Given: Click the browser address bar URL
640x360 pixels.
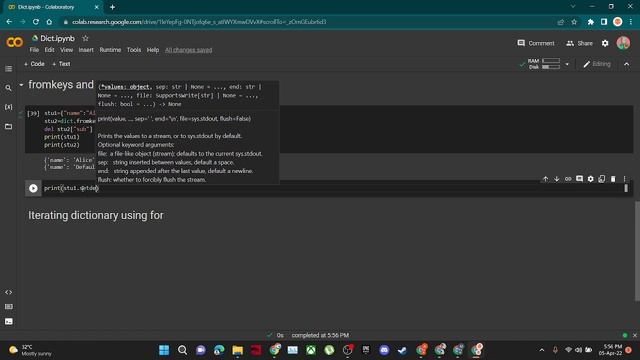Looking at the screenshot, I should 199,22.
